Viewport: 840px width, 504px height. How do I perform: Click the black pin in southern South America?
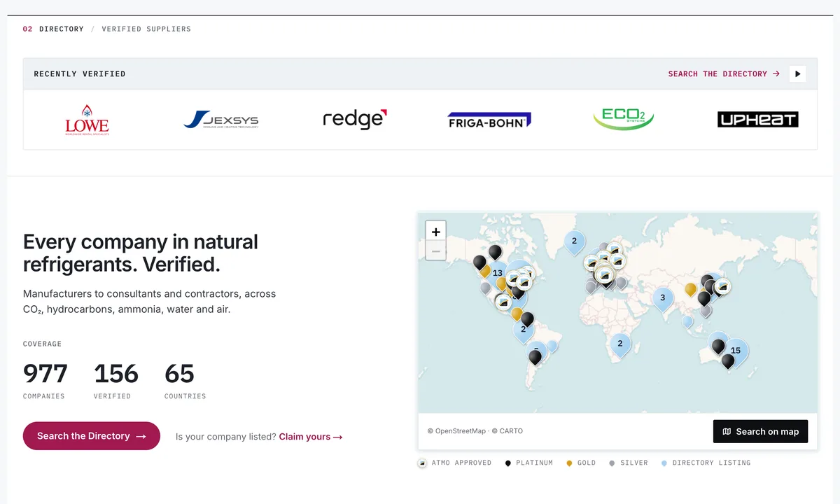pyautogui.click(x=535, y=357)
